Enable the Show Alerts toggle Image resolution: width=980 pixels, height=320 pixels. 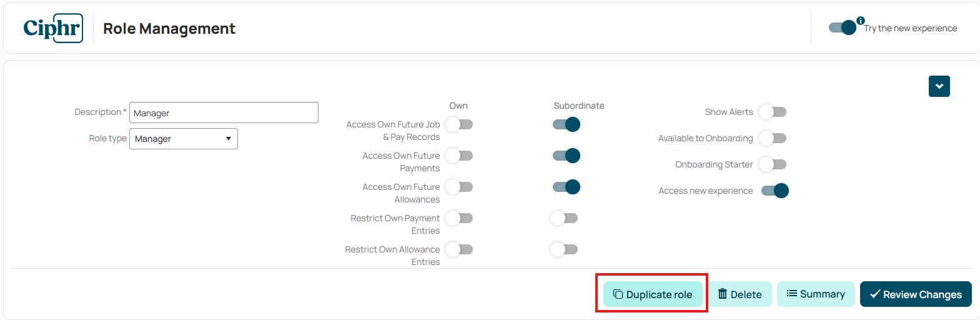773,112
